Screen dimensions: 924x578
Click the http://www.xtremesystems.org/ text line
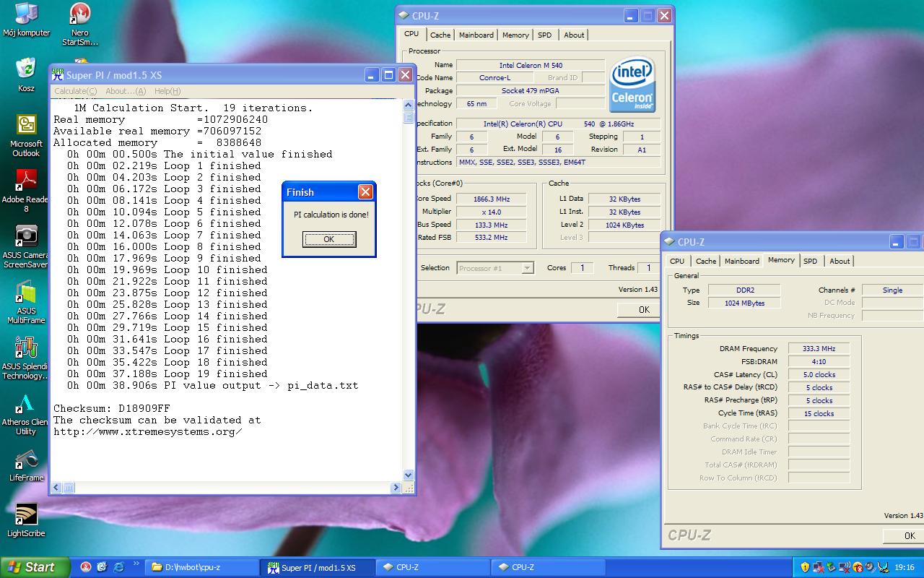(148, 431)
